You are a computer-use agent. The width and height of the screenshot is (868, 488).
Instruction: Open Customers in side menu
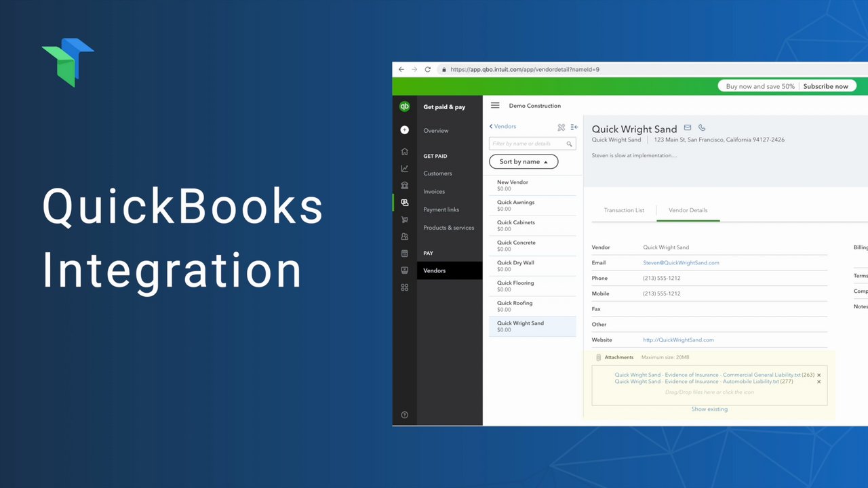coord(437,174)
